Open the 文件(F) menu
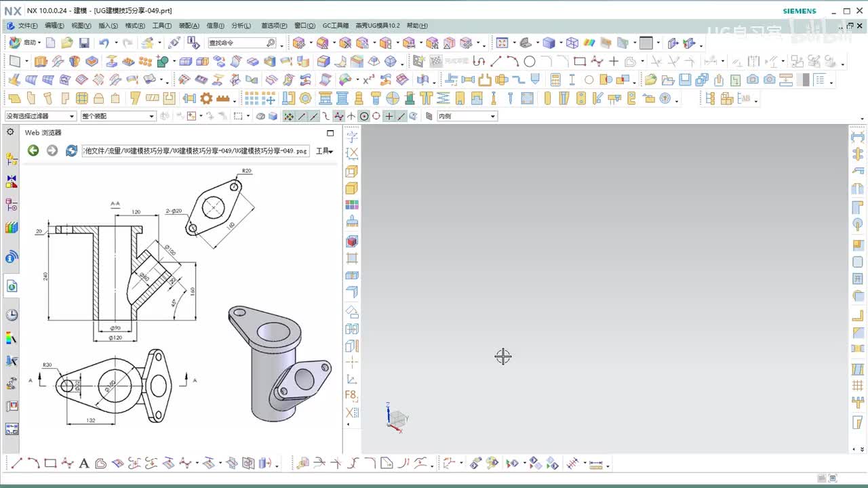 point(27,26)
